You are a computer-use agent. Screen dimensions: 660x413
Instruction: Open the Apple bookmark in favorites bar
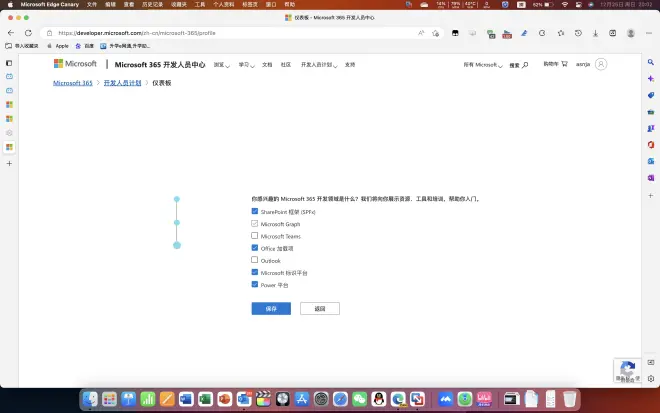pyautogui.click(x=58, y=46)
